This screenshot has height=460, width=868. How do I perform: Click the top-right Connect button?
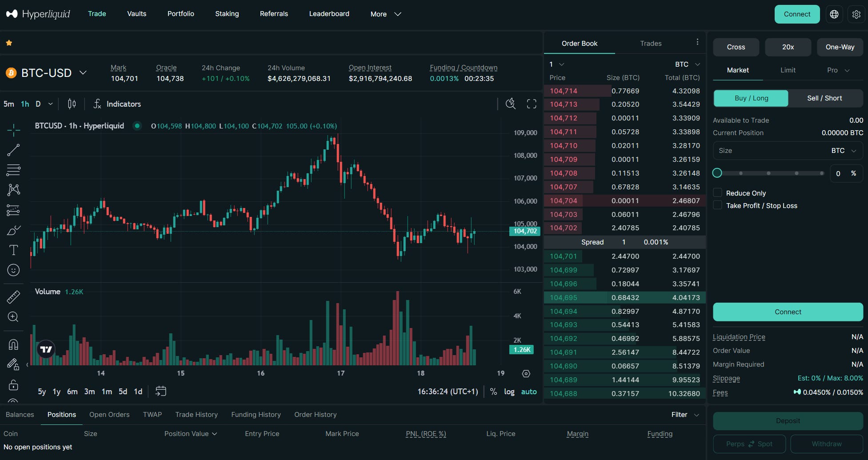point(797,14)
